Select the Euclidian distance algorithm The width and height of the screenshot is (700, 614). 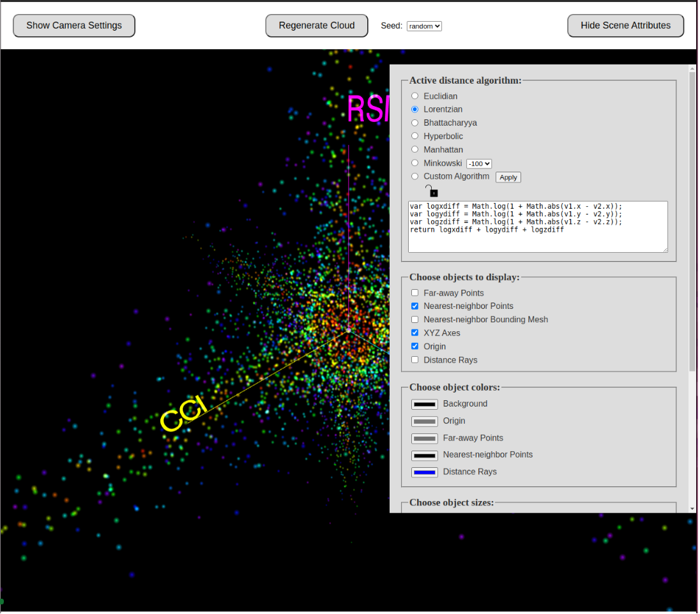[415, 96]
